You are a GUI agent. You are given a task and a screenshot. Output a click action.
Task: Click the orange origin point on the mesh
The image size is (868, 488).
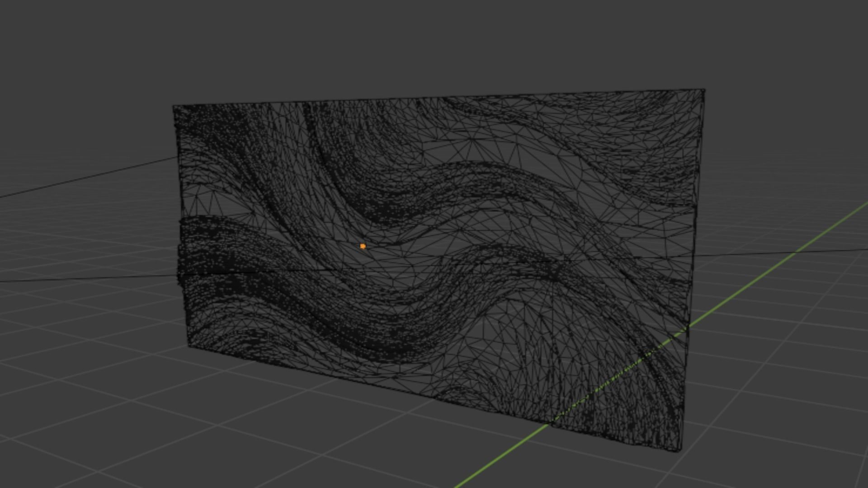click(x=363, y=246)
